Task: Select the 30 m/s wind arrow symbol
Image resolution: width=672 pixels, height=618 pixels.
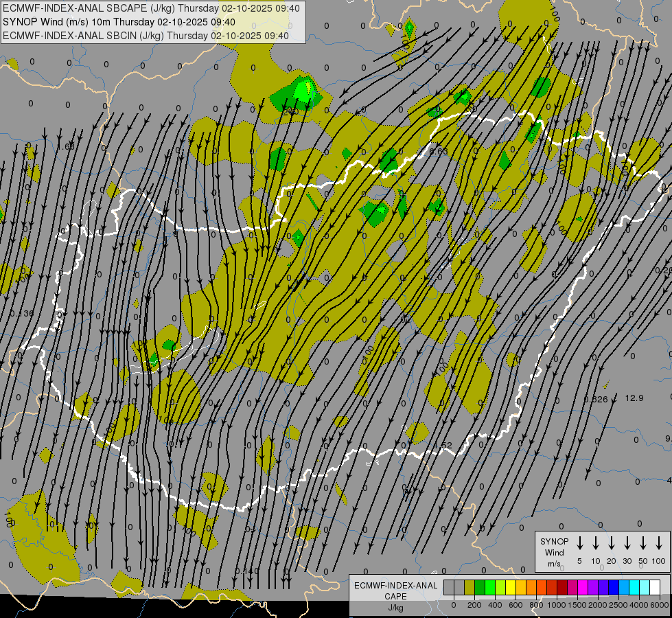Action: 627,543
